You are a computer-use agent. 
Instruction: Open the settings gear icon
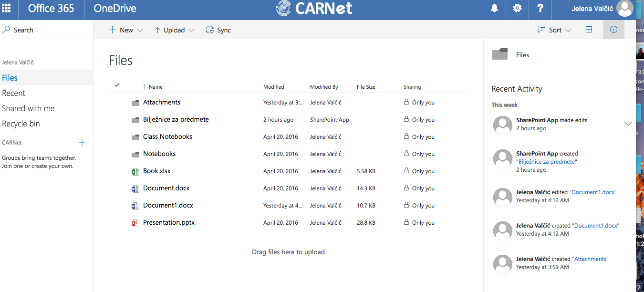point(517,8)
